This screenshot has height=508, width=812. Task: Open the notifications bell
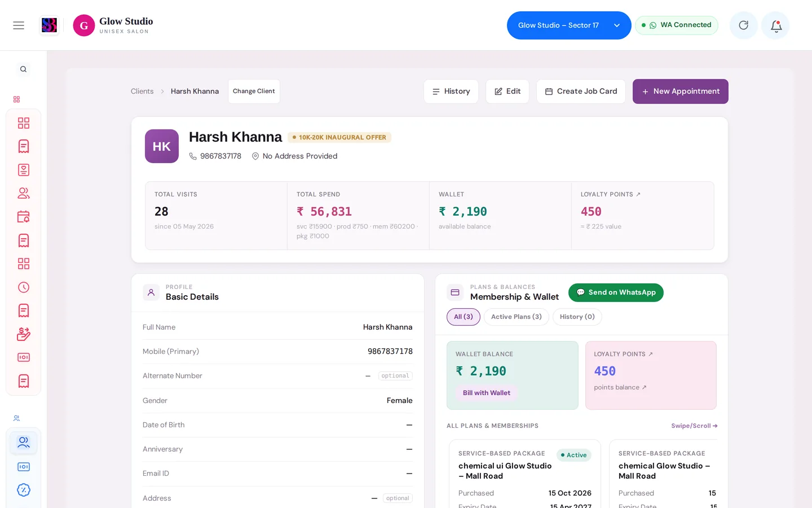pyautogui.click(x=776, y=25)
